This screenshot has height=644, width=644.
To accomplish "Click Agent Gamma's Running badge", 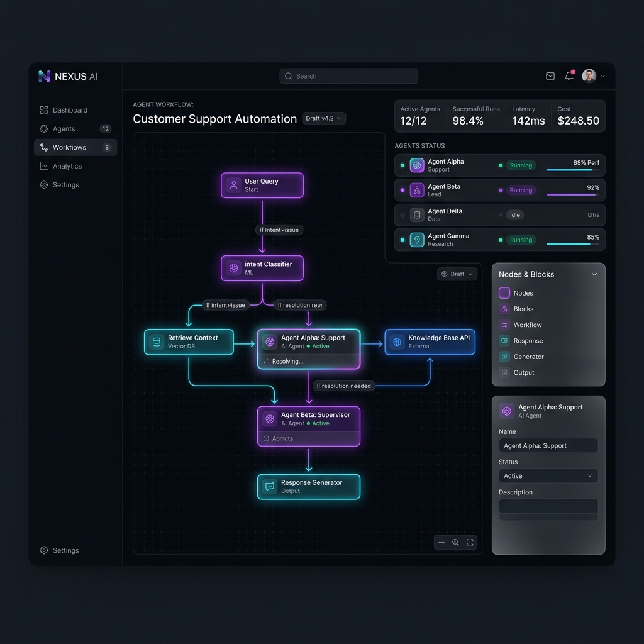I will pos(521,240).
